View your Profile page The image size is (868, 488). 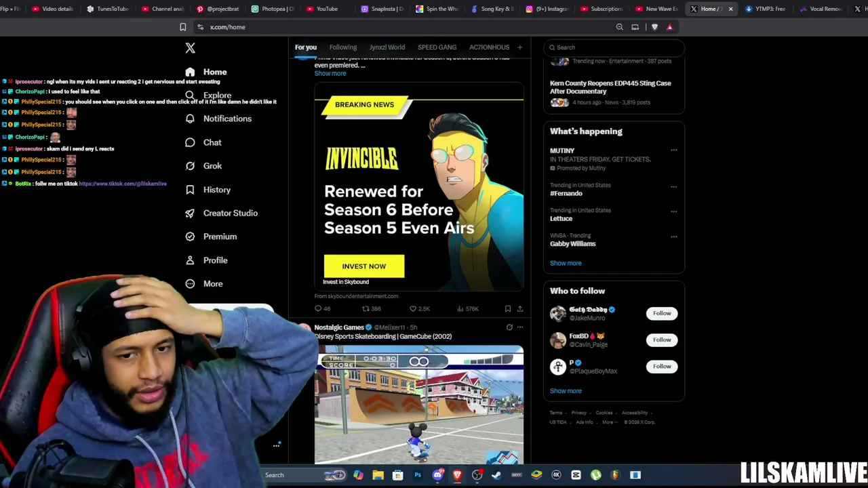tap(206, 260)
